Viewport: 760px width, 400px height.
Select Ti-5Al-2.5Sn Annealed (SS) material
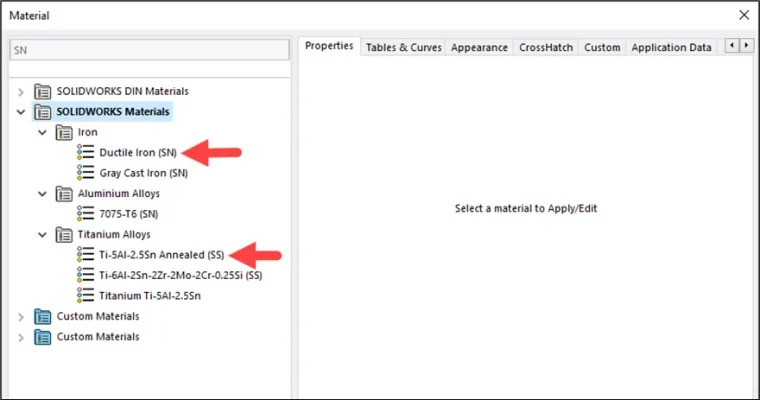161,255
